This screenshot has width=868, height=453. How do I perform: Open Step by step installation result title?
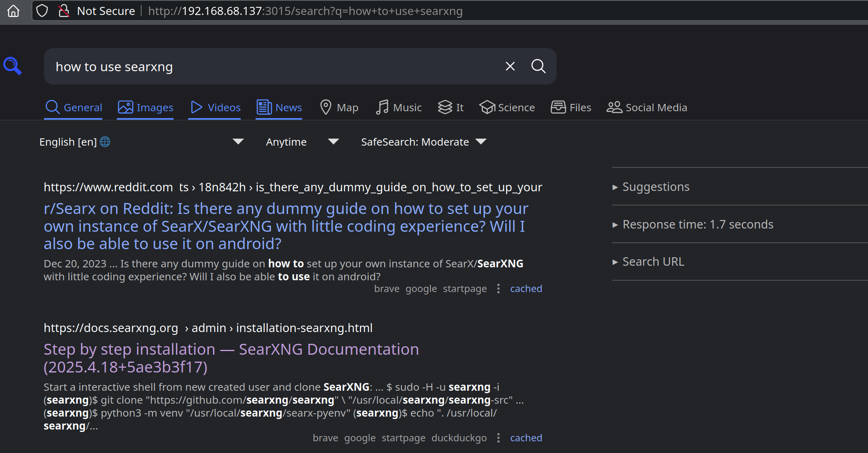231,358
